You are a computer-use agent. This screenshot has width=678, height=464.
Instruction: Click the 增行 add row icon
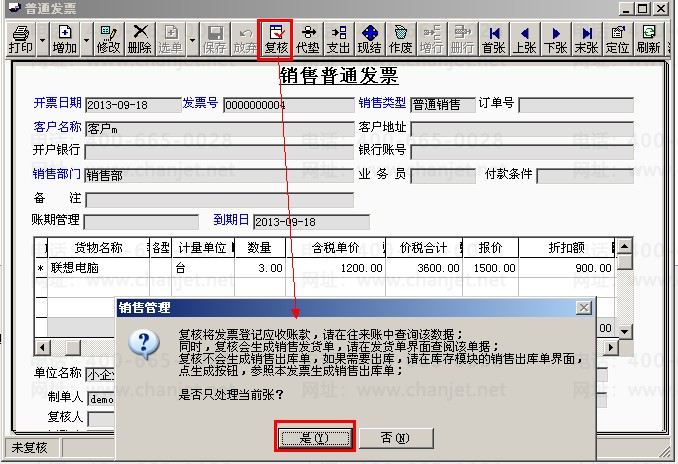[x=432, y=39]
